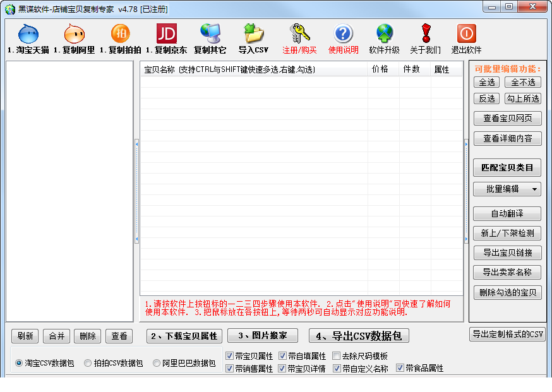This screenshot has width=552, height=392.
Task: Toggle the 带自填属性 checkbox
Action: point(282,356)
